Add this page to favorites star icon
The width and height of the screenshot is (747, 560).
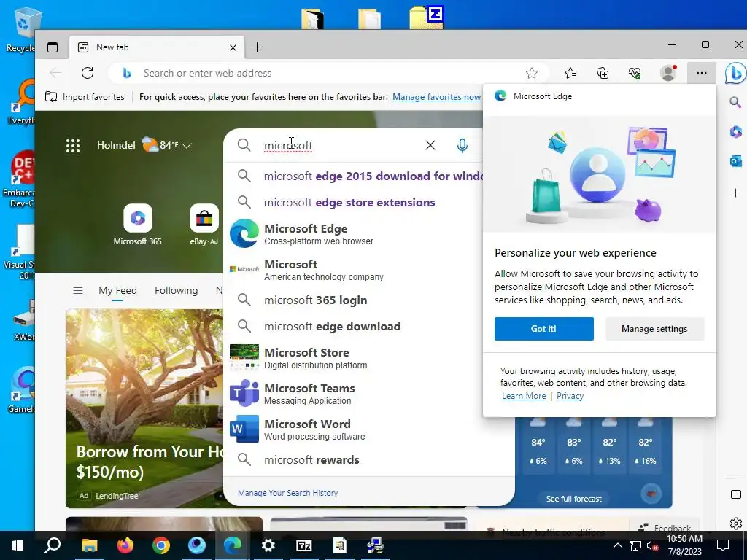(532, 73)
